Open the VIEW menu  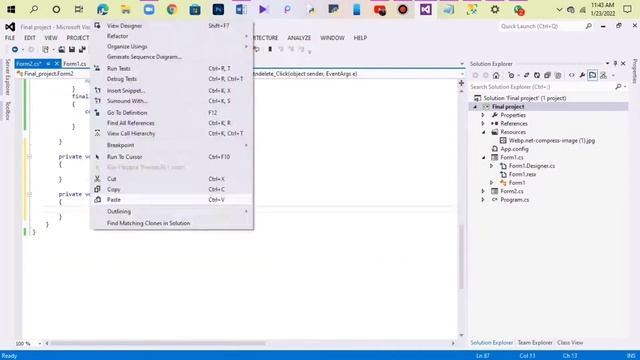[51, 38]
